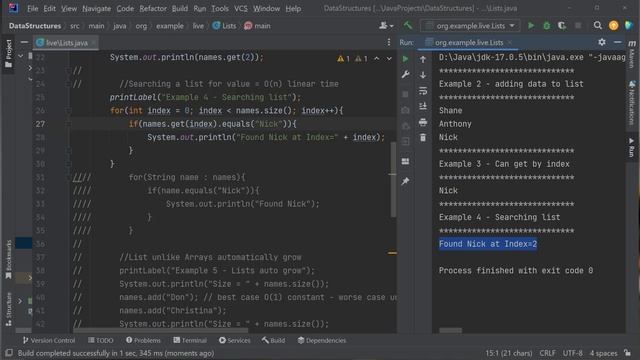
Task: Toggle Pin Tab in the Run panel
Action: point(405,181)
